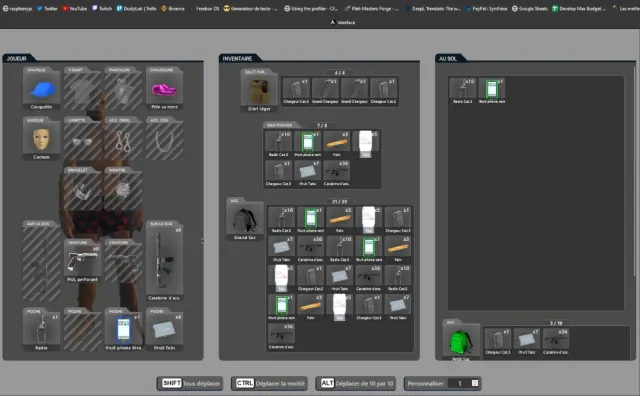
Task: Open the YouTube bookmark in browser bar
Action: click(x=74, y=8)
